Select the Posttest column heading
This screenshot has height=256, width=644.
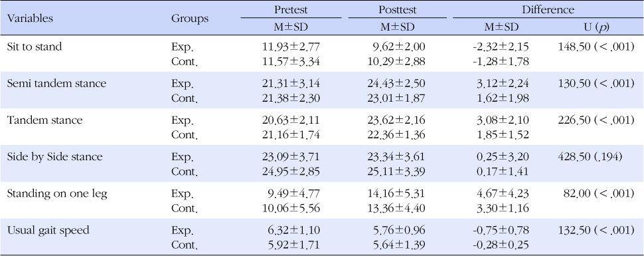397,10
